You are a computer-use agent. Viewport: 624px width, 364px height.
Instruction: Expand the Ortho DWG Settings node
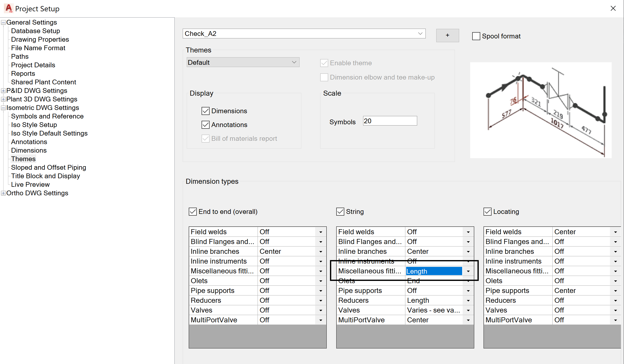click(3, 193)
